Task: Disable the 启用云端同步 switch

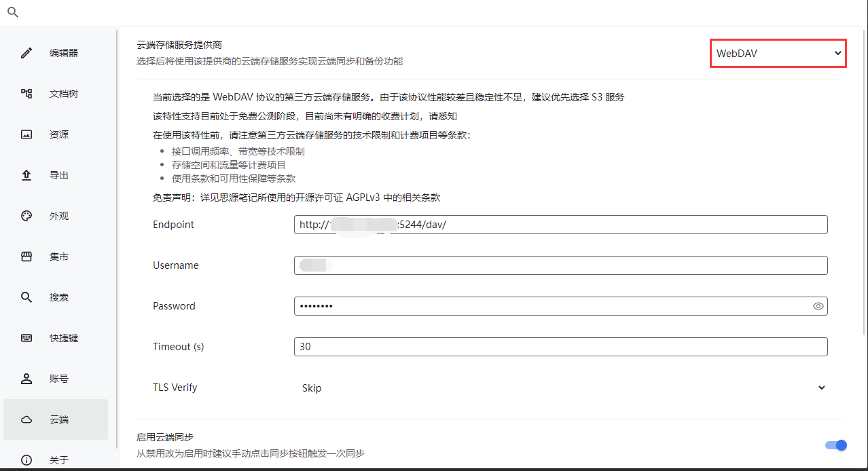Action: click(x=835, y=445)
